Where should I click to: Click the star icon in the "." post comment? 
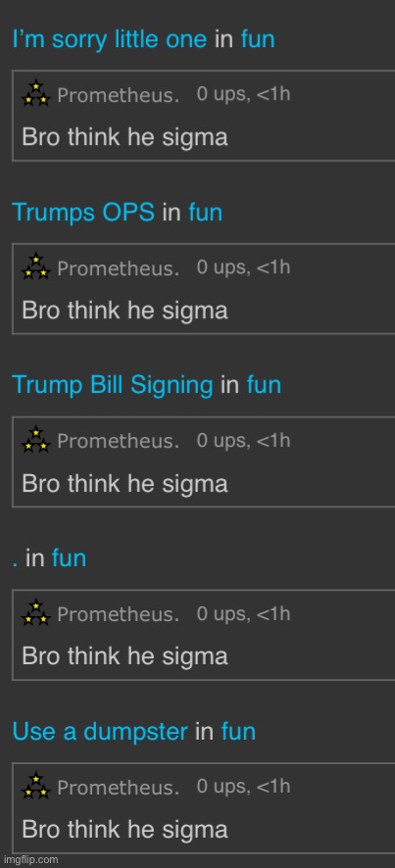36,611
